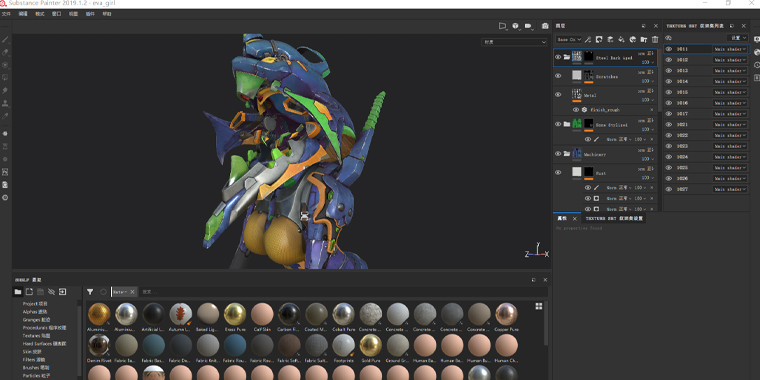Open Alphas category in shelf
Screen dimensions: 760x380
point(35,312)
